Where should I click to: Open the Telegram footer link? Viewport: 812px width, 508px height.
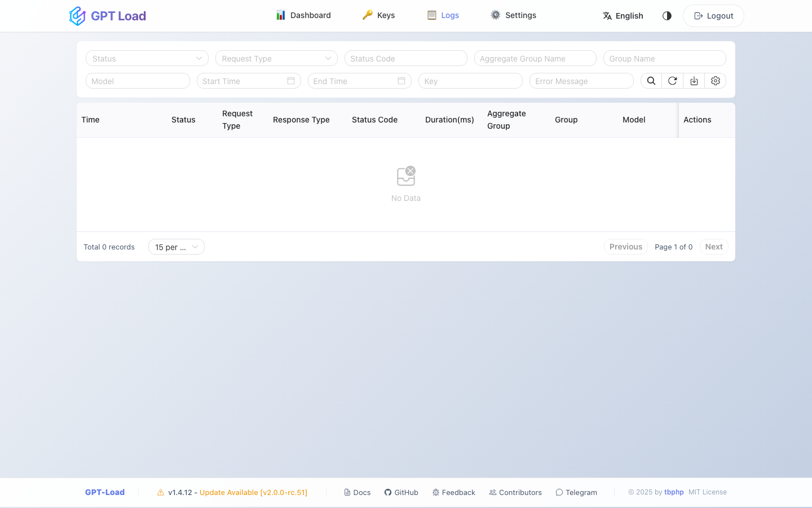[576, 492]
